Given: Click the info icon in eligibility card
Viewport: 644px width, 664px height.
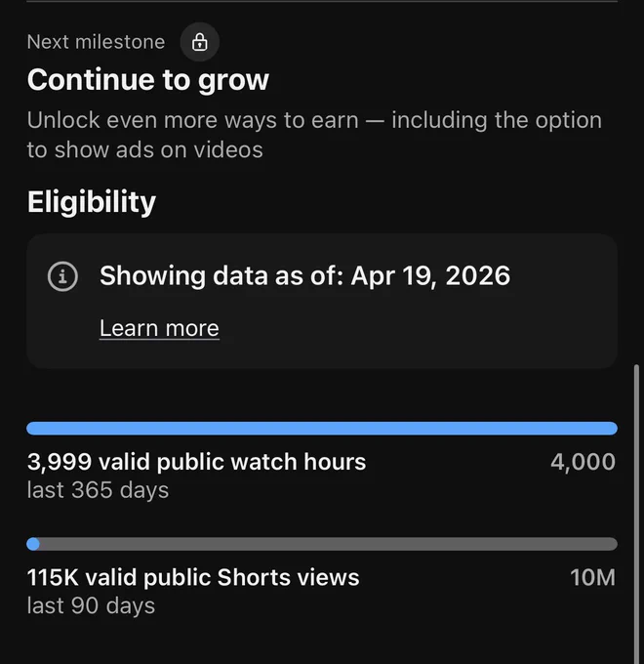Looking at the screenshot, I should point(62,276).
